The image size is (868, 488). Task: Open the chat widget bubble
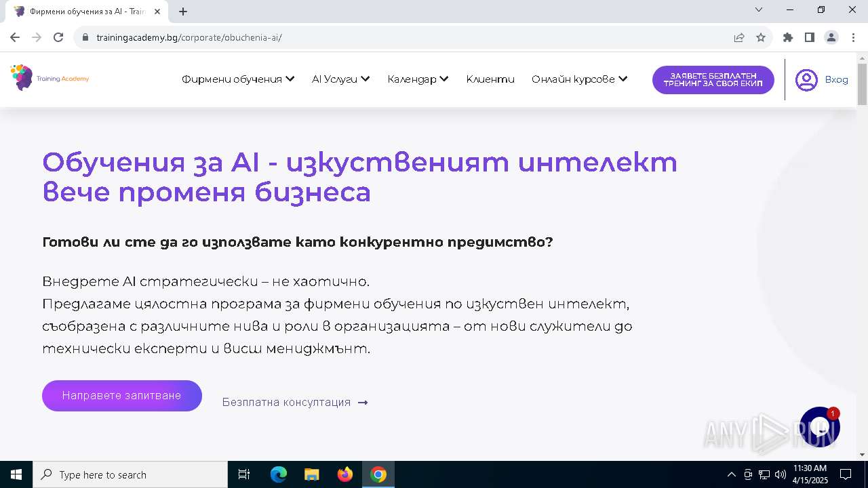[820, 427]
